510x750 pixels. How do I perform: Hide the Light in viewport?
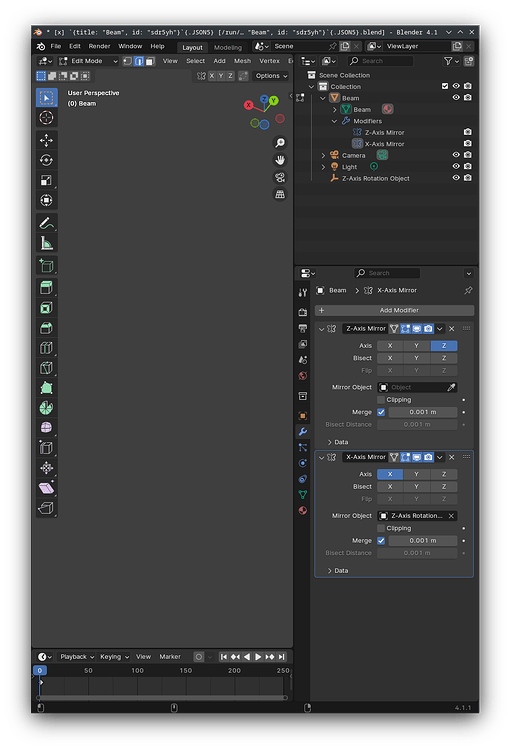(x=456, y=166)
